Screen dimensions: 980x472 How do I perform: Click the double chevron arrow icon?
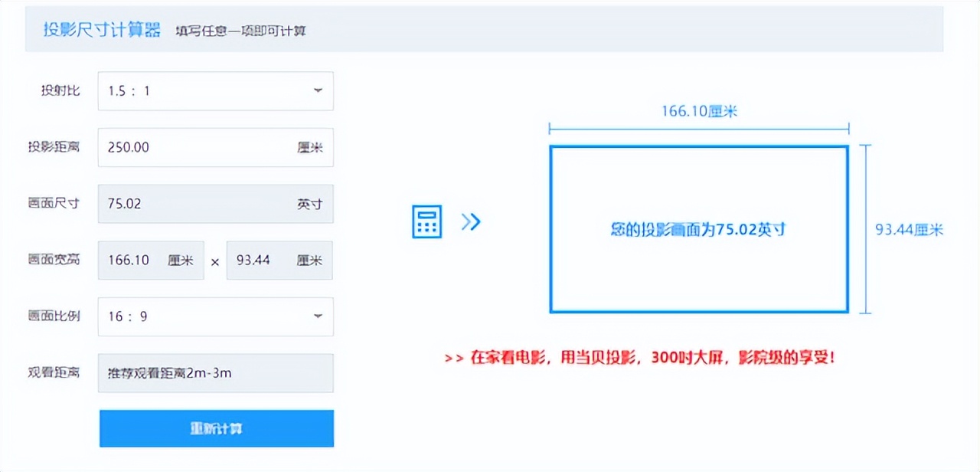pos(471,222)
